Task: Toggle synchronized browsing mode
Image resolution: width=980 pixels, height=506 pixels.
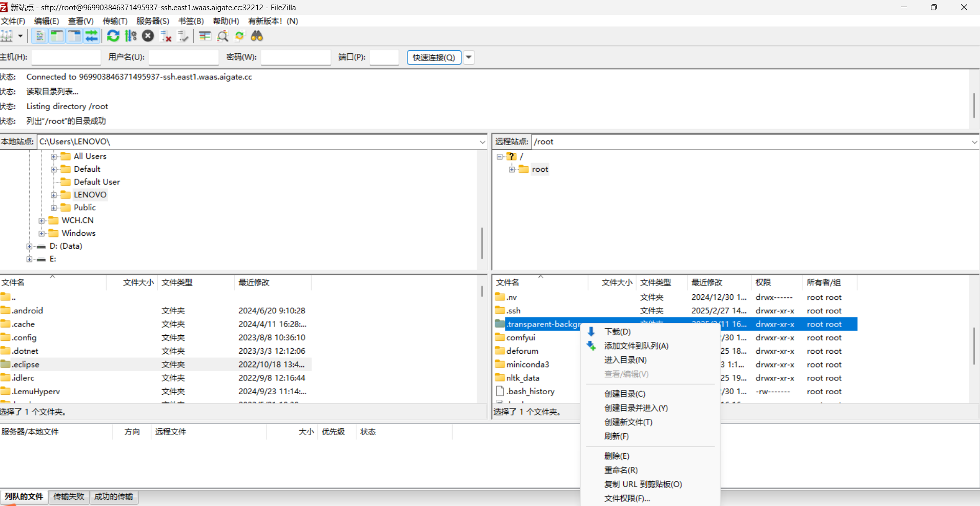Action: pos(239,36)
